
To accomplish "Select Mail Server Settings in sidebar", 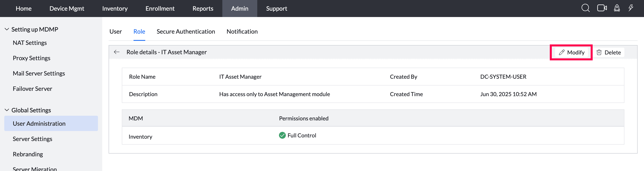I will (39, 73).
